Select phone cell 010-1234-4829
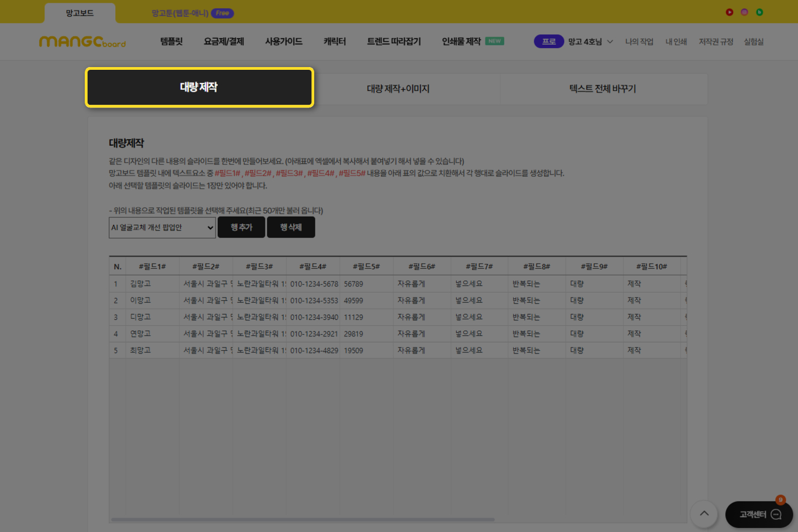This screenshot has height=532, width=798. click(313, 350)
